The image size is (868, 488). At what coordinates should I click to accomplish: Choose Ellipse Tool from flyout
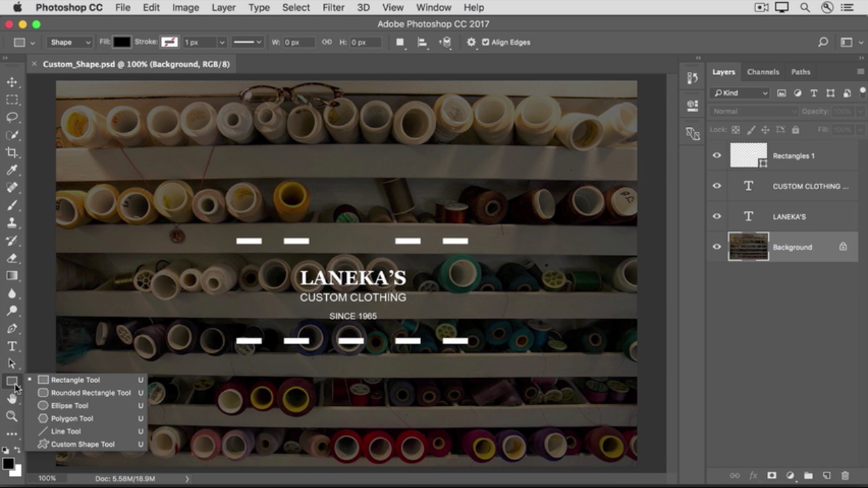coord(69,406)
